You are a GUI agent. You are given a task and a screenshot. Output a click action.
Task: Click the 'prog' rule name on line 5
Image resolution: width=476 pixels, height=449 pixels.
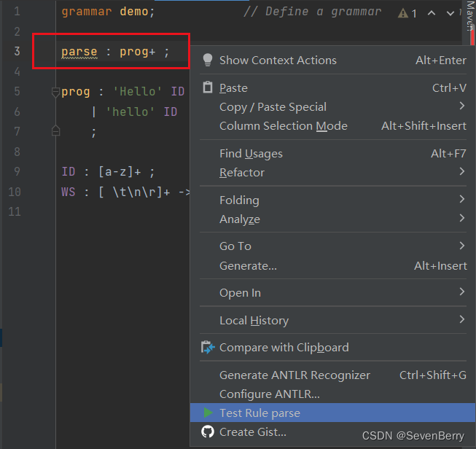click(x=76, y=92)
